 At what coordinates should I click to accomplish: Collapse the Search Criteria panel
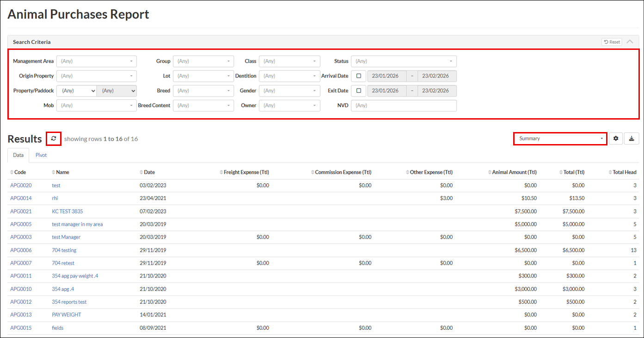tap(630, 42)
